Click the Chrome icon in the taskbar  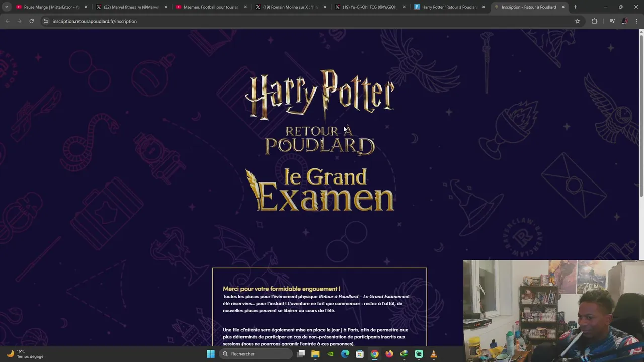point(374,354)
